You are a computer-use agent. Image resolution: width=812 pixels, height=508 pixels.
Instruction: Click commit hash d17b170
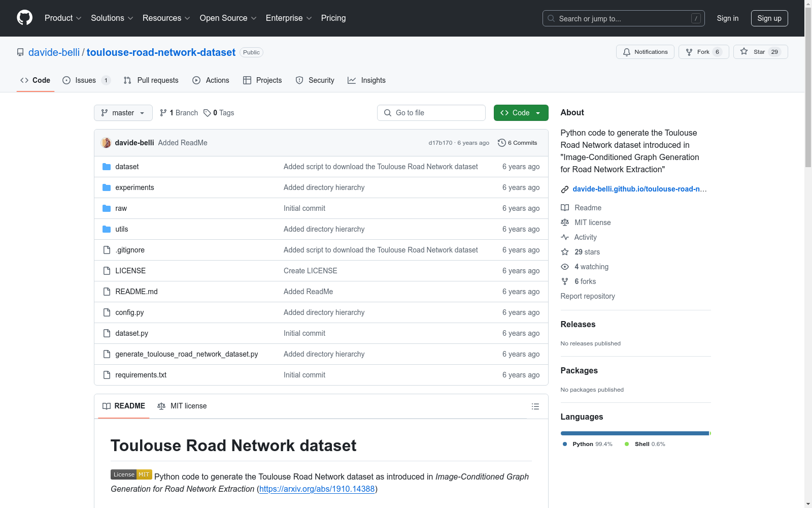pyautogui.click(x=441, y=143)
